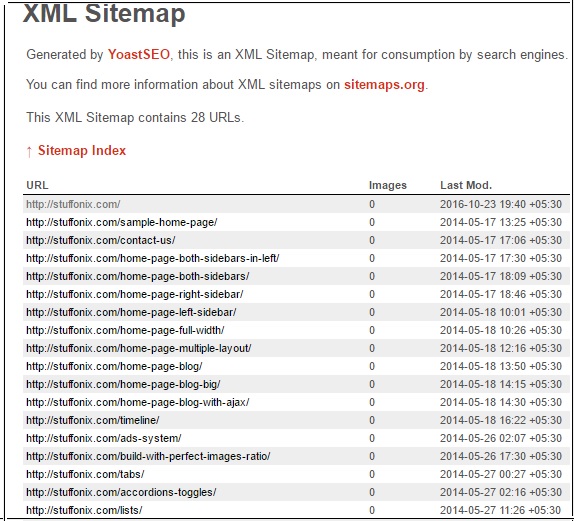
Task: Select date 2014-05-17 17:06 +05:30
Action: coord(501,240)
